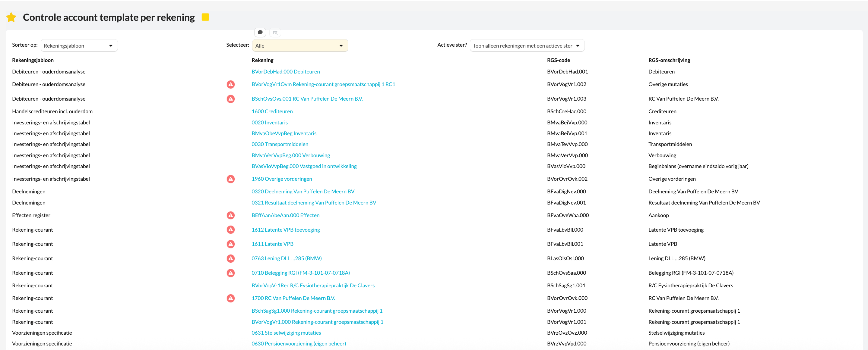Viewport: 868px width, 350px height.
Task: Click warning icon next to 1960 Overige vorderingen
Action: pyautogui.click(x=230, y=179)
